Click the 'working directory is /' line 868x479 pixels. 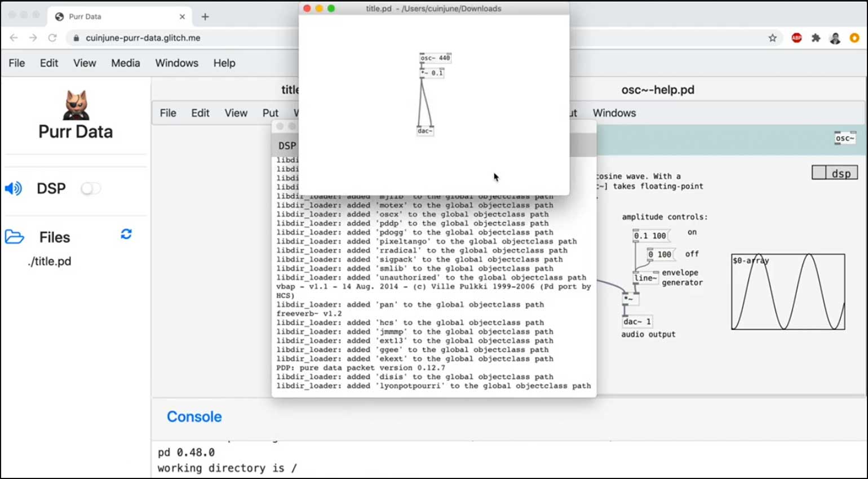pyautogui.click(x=227, y=468)
